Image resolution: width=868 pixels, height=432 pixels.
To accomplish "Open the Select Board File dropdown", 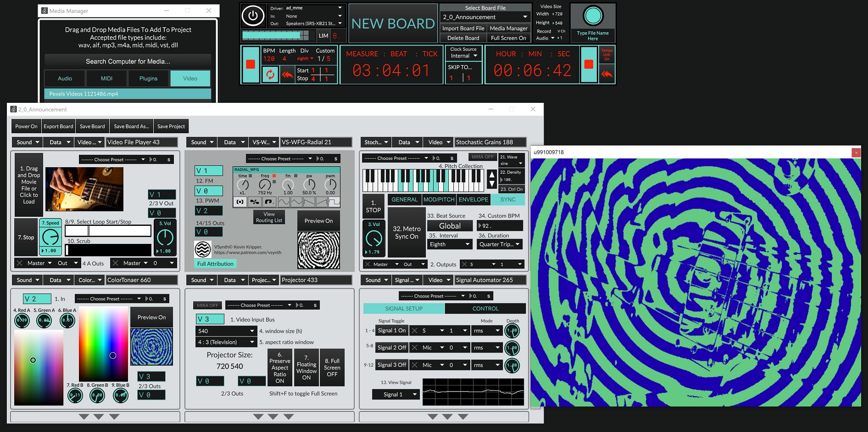I will click(485, 17).
